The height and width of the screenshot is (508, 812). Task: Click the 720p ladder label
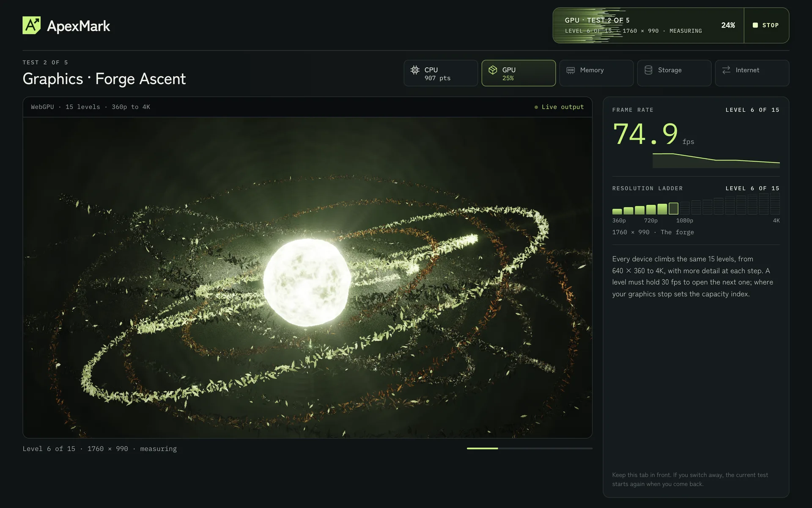pos(650,221)
